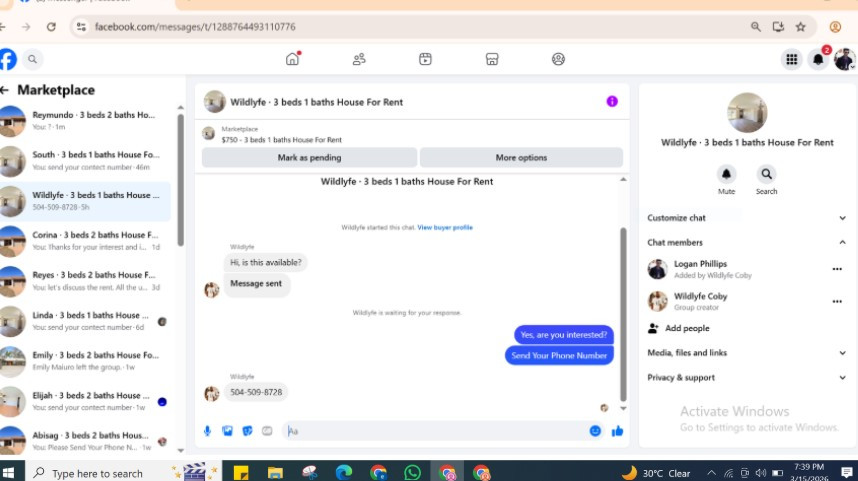858x481 pixels.
Task: Open Microsoft Edge from the taskbar
Action: 344,472
